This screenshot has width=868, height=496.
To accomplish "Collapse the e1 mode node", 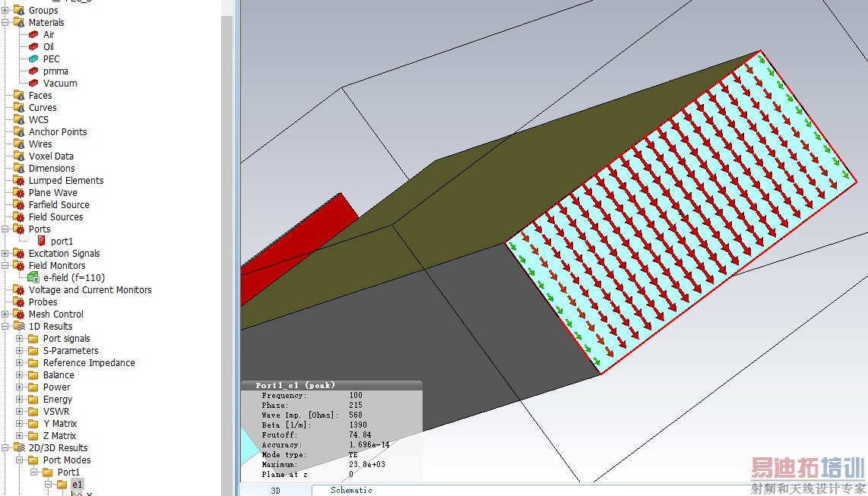I will click(48, 485).
